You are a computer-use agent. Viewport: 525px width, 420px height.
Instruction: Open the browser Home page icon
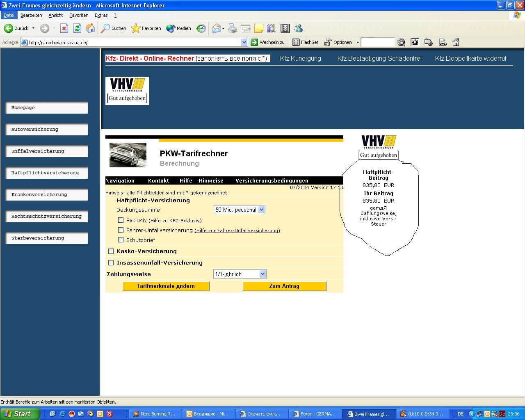coord(90,28)
